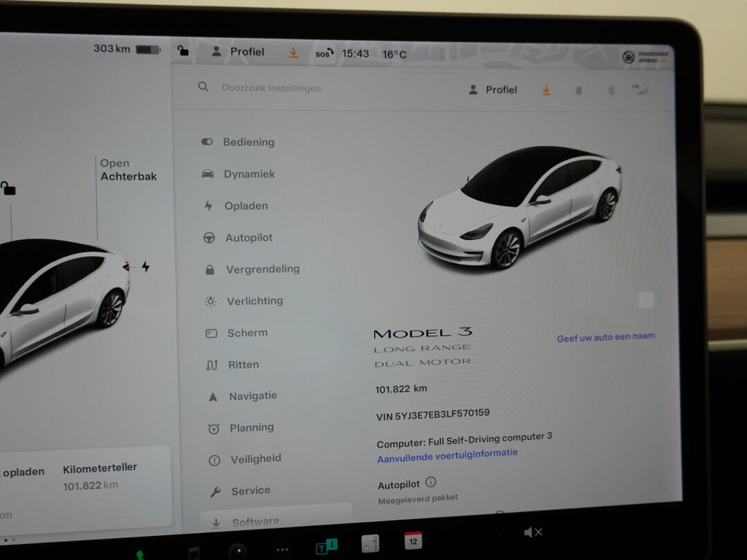Open the notifications bell icon
The height and width of the screenshot is (560, 747).
[579, 90]
